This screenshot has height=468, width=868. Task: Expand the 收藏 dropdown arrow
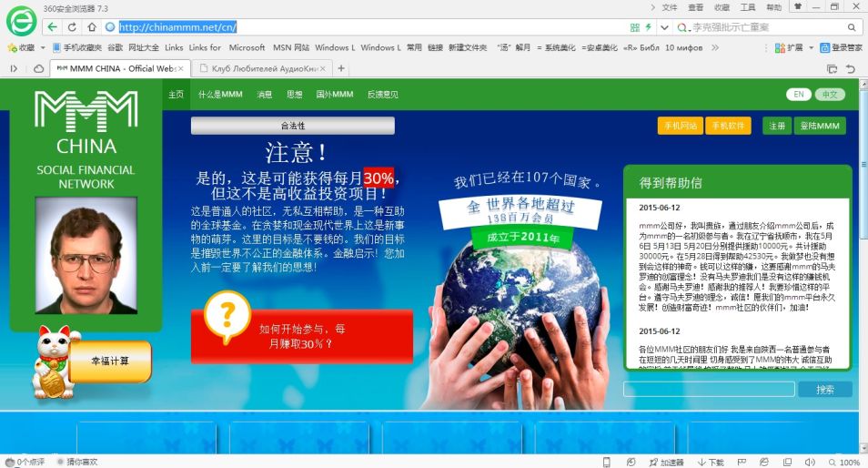(43, 47)
